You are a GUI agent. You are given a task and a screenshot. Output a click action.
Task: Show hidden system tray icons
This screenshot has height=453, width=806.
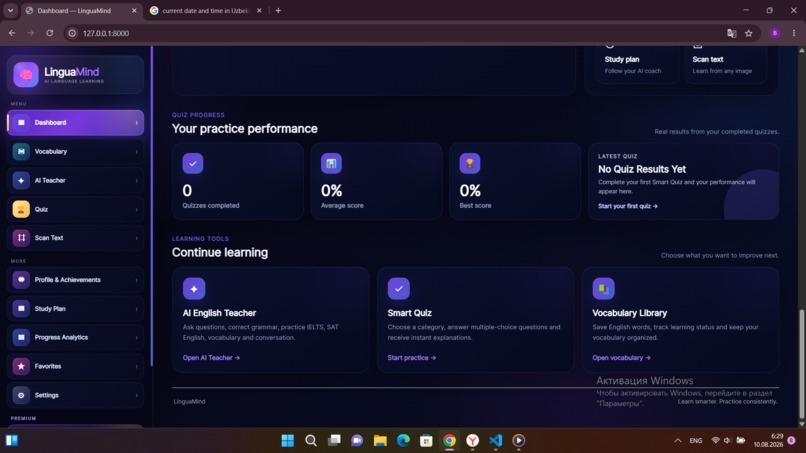(678, 441)
